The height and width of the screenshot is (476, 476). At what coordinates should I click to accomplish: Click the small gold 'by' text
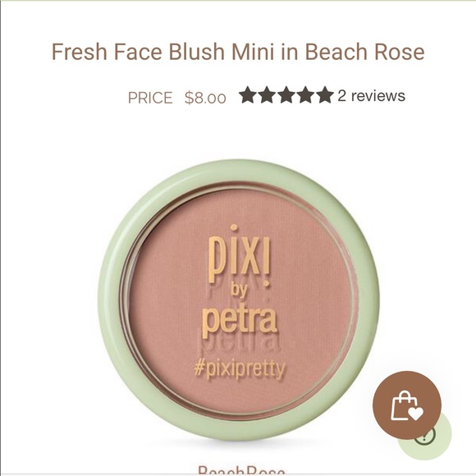pyautogui.click(x=239, y=290)
